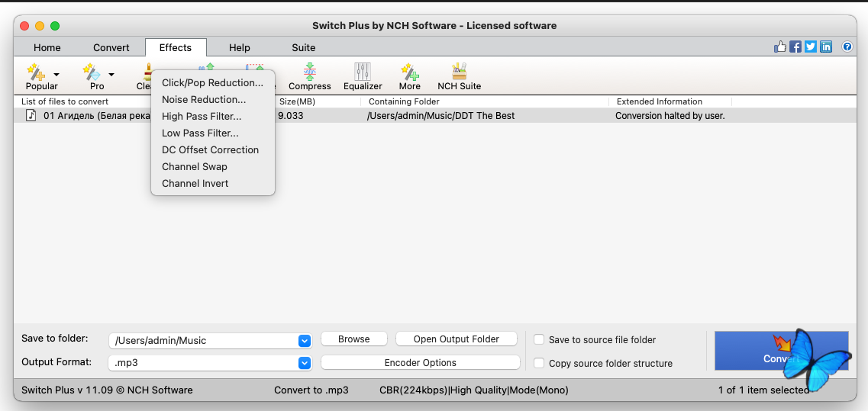Viewport: 868px width, 411px height.
Task: Open the Output Format dropdown
Action: click(305, 363)
